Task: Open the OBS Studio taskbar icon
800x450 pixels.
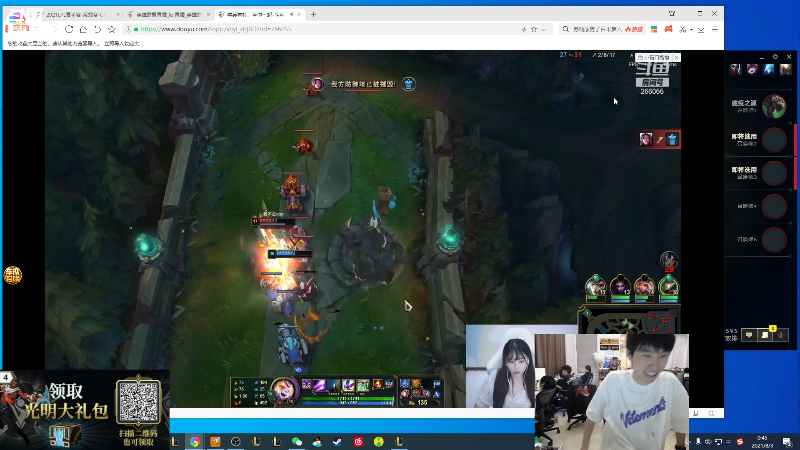Action: point(236,441)
